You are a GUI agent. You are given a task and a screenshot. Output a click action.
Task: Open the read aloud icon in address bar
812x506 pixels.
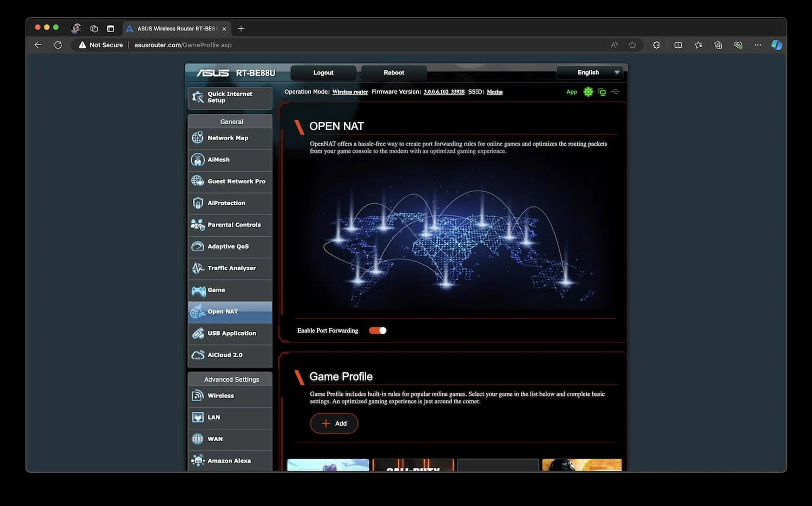click(x=614, y=45)
